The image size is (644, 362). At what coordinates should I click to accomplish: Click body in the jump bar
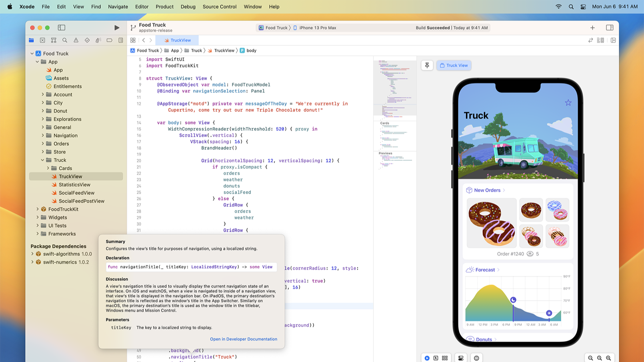pyautogui.click(x=248, y=51)
